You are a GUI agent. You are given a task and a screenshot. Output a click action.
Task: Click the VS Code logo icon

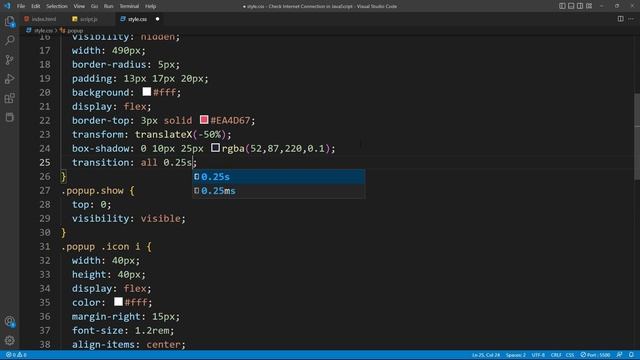7,6
